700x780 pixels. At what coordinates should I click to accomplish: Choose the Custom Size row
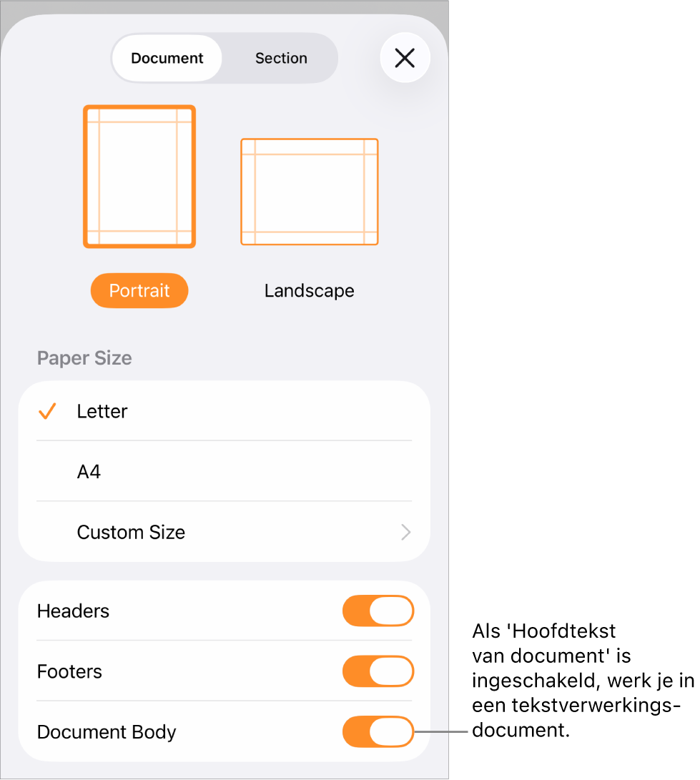[x=225, y=532]
